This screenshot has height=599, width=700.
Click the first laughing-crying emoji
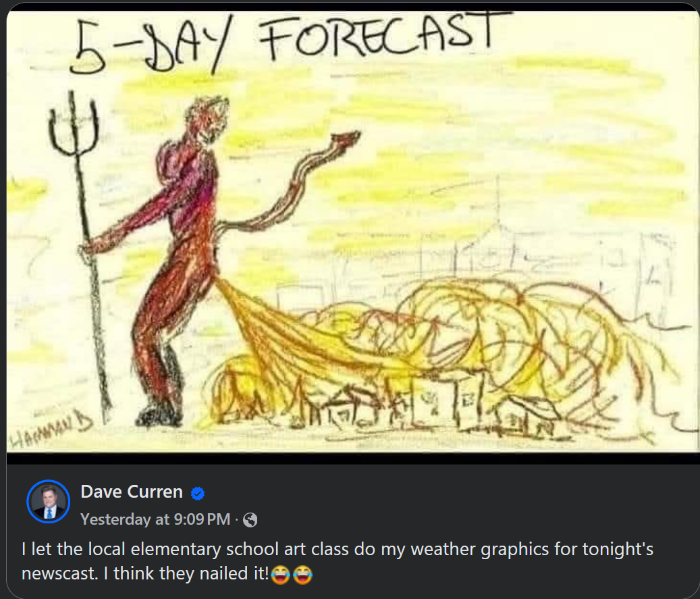[280, 575]
